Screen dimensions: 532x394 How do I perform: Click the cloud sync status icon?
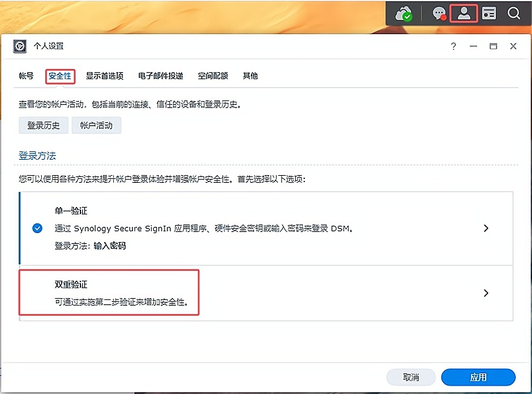point(404,14)
